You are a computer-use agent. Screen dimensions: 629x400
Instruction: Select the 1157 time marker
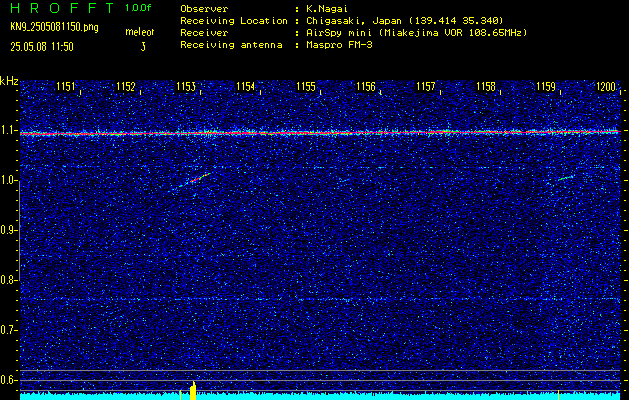pos(426,87)
